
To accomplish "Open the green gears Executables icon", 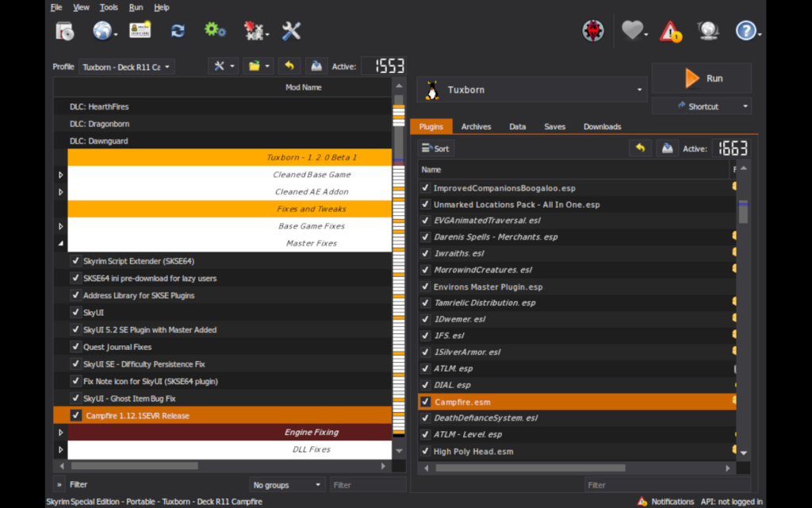I will point(215,30).
